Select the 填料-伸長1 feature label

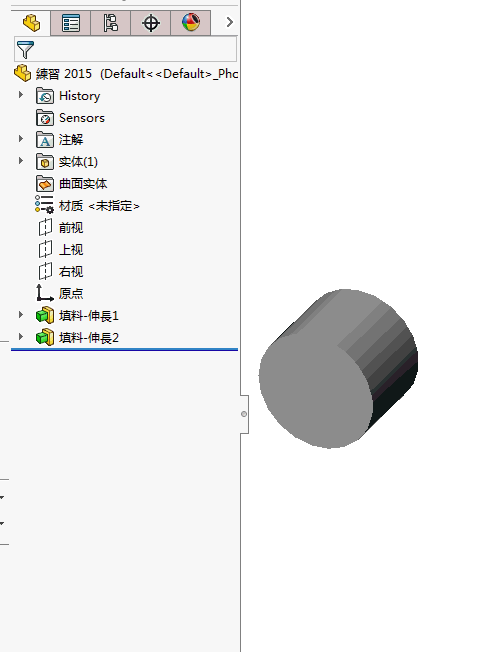[89, 316]
